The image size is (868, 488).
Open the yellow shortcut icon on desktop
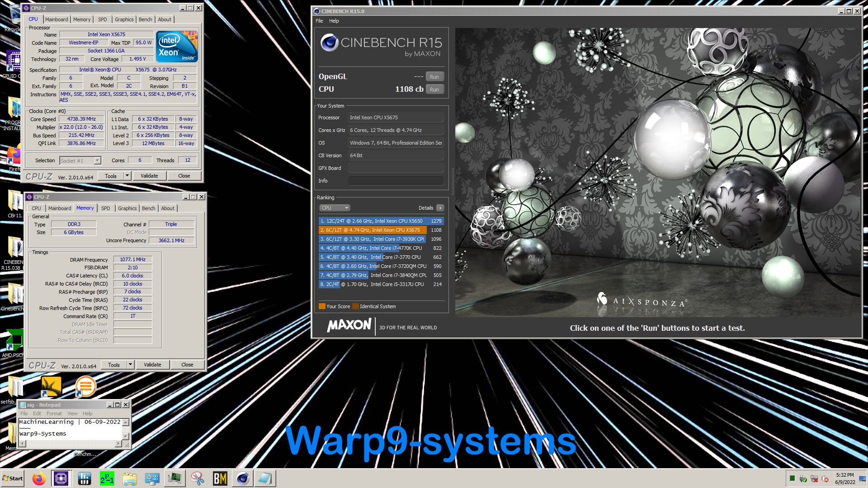coord(51,387)
